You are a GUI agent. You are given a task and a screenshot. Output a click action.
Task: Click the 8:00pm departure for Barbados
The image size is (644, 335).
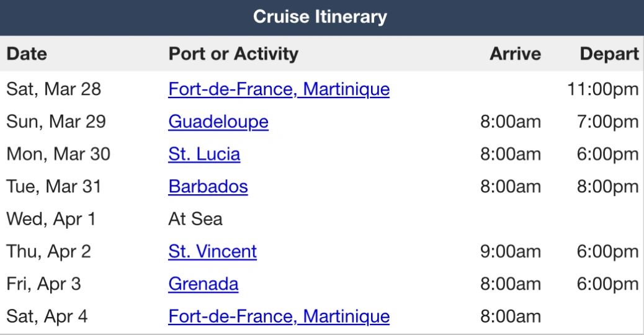tap(607, 187)
